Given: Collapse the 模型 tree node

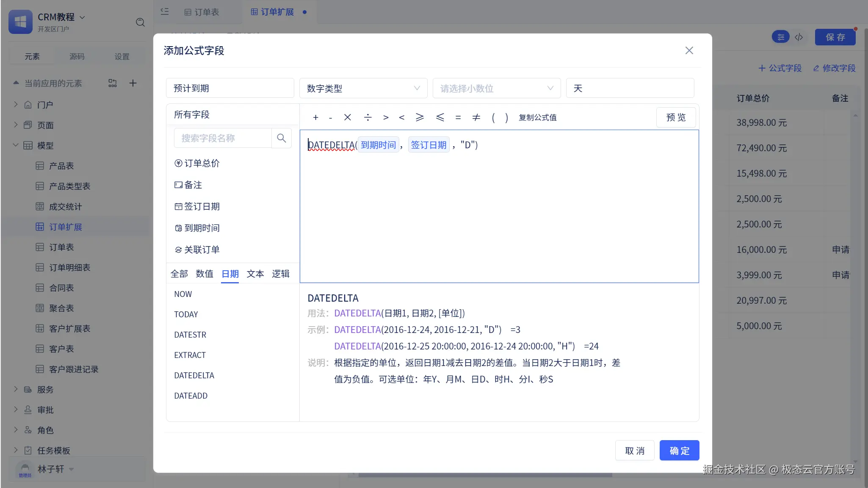Looking at the screenshot, I should [x=16, y=145].
